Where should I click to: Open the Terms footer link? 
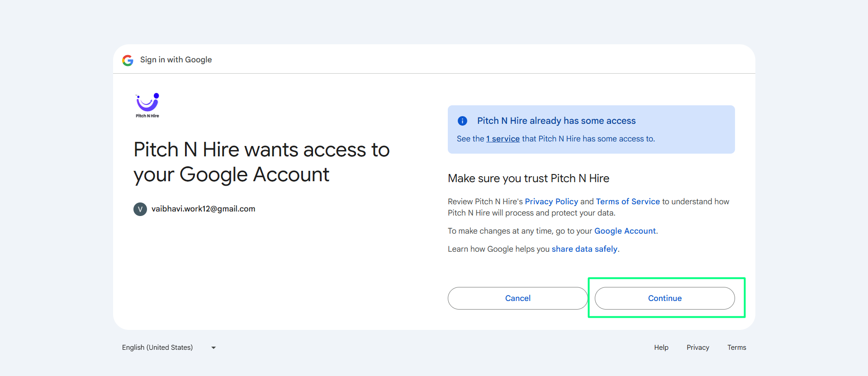737,348
